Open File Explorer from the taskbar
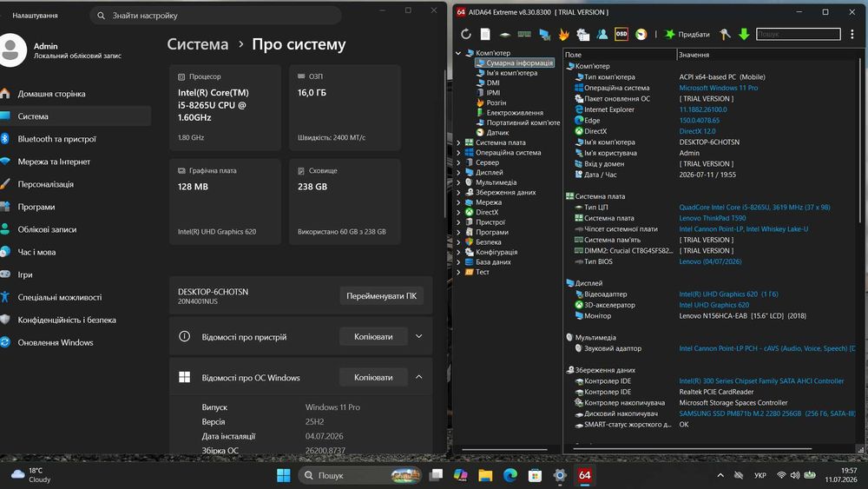This screenshot has height=489, width=868. pyautogui.click(x=485, y=475)
